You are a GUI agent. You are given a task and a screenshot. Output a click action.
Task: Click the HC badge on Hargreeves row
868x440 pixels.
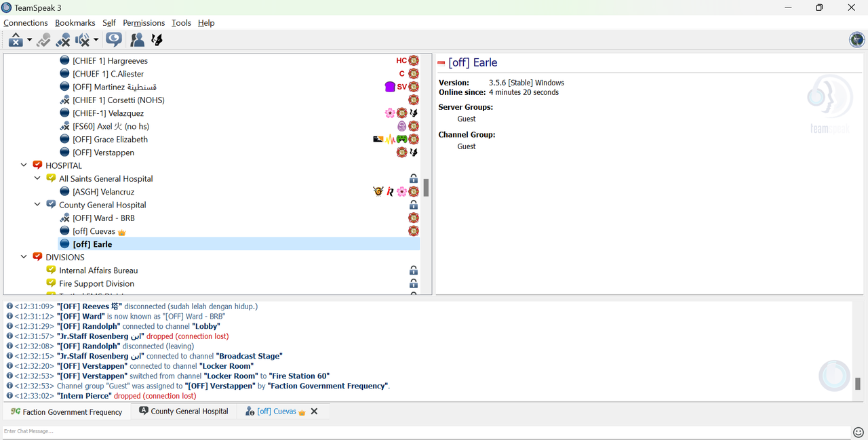coord(401,60)
